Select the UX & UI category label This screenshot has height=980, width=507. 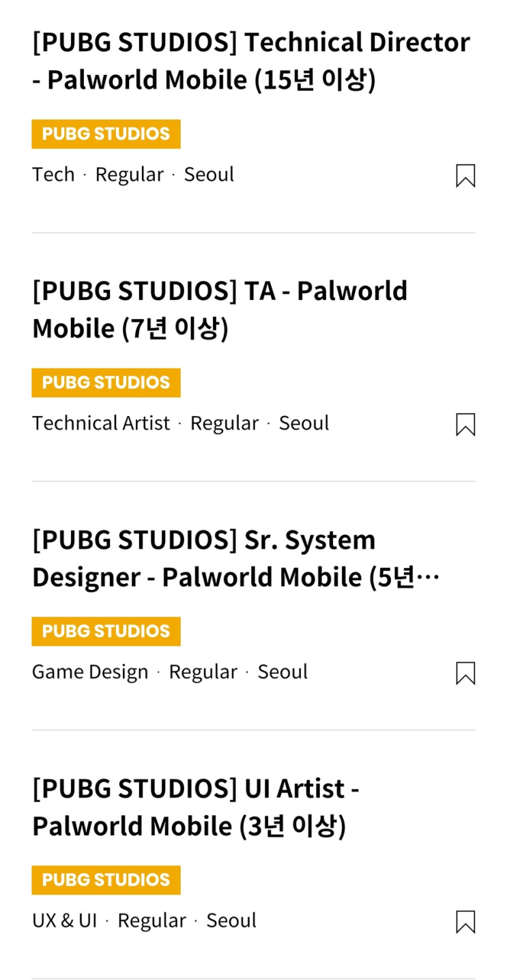coord(64,921)
